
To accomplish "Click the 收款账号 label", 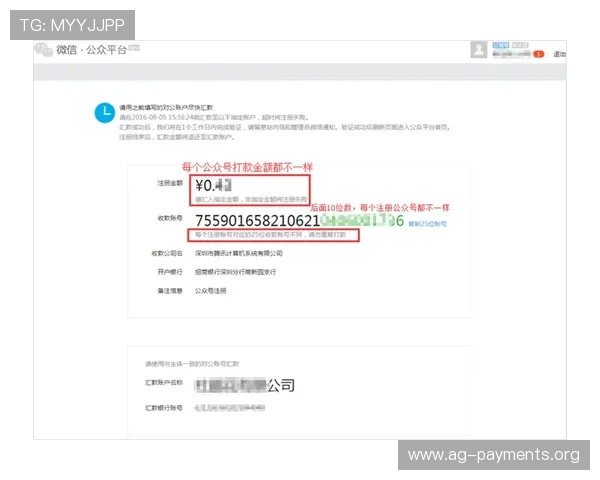I will tap(170, 218).
